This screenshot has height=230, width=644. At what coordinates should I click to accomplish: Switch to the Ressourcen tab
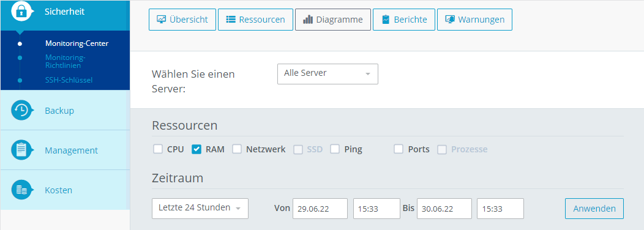[255, 20]
